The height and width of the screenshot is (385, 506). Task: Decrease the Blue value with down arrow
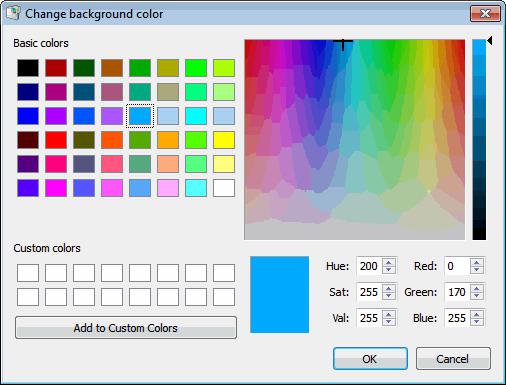[477, 322]
